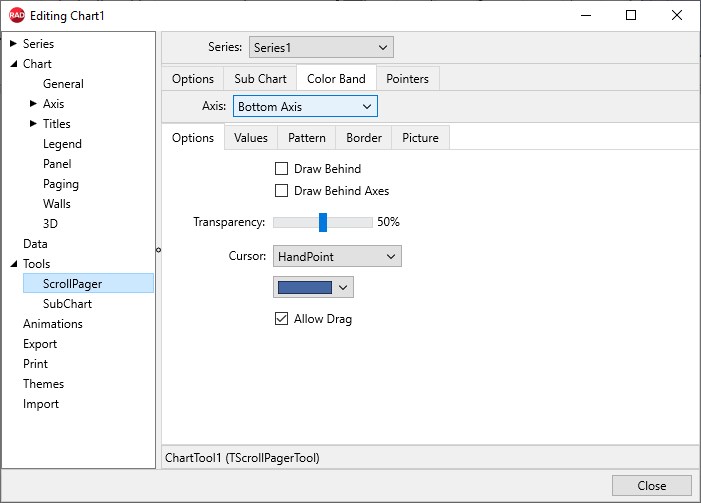Open the Pattern sub-tab

[307, 138]
